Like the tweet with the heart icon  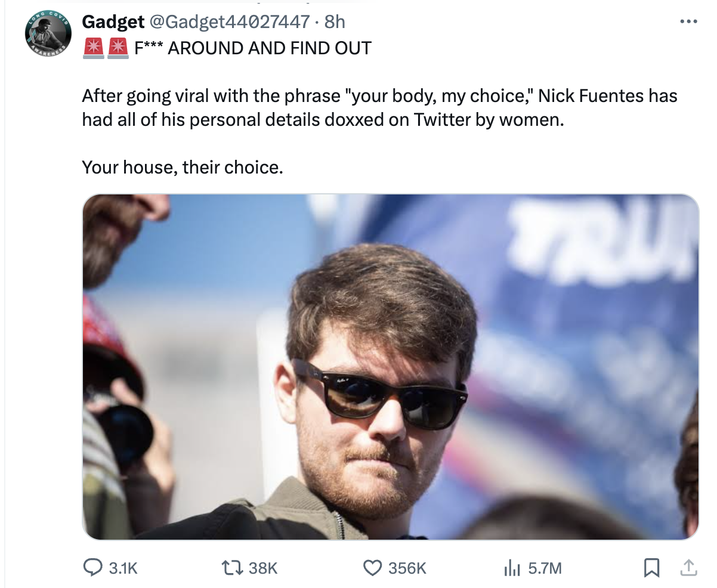pyautogui.click(x=372, y=568)
